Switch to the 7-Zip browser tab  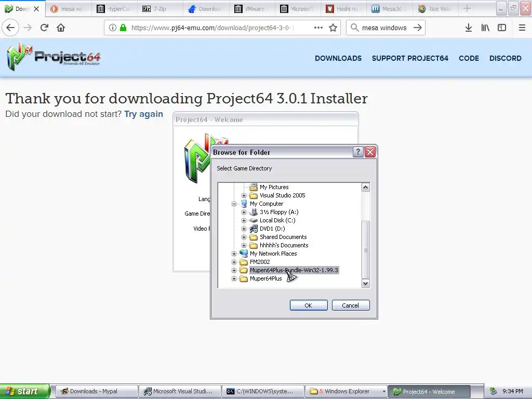[160, 9]
